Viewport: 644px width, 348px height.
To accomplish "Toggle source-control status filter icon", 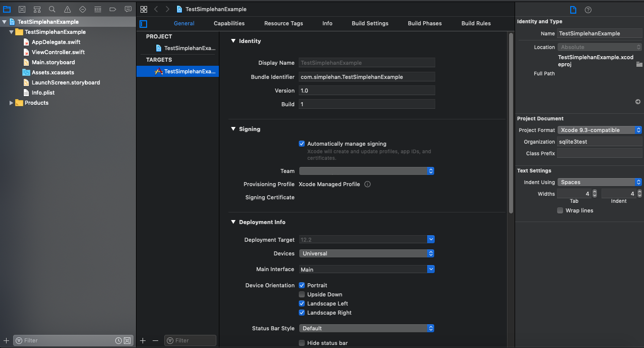I will coord(127,340).
